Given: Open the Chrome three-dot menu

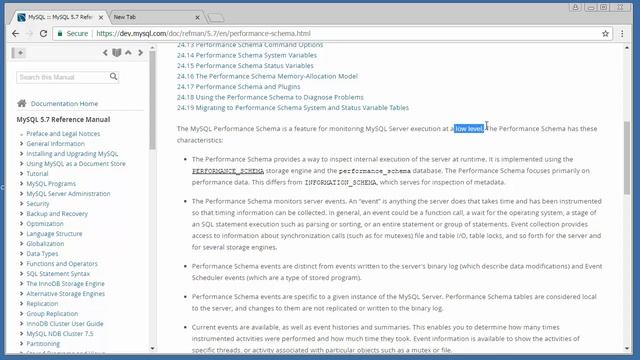Looking at the screenshot, I should [x=622, y=33].
